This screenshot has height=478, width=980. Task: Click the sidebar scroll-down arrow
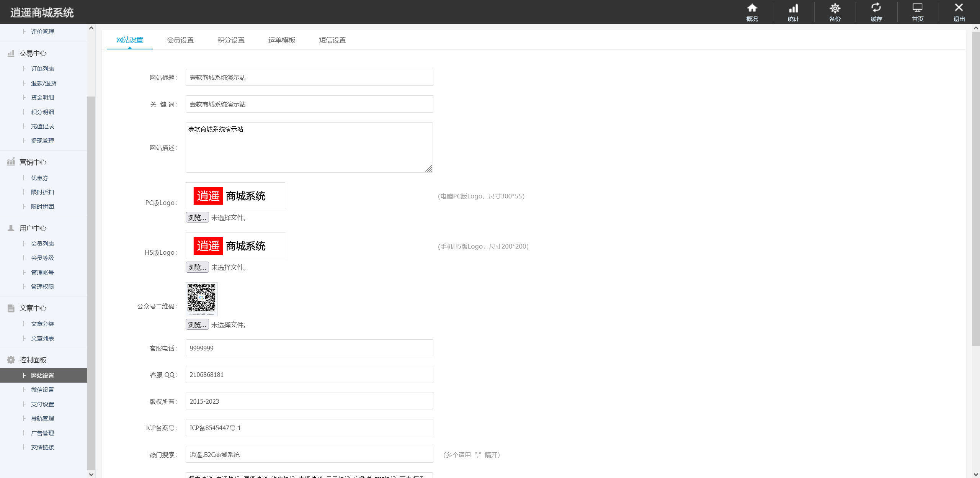tap(91, 474)
